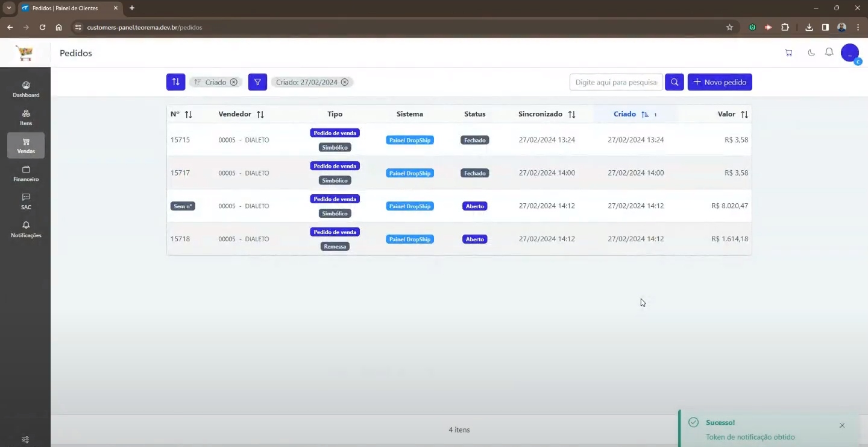
Task: Open browser extensions puzzle icon
Action: [785, 27]
